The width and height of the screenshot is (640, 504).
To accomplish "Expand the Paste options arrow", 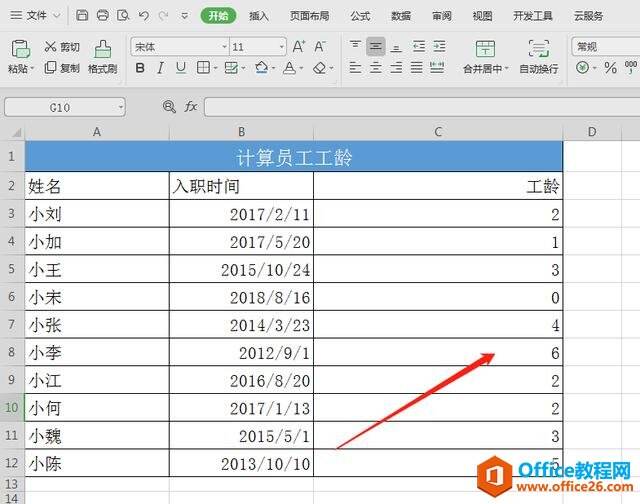I will 32,69.
